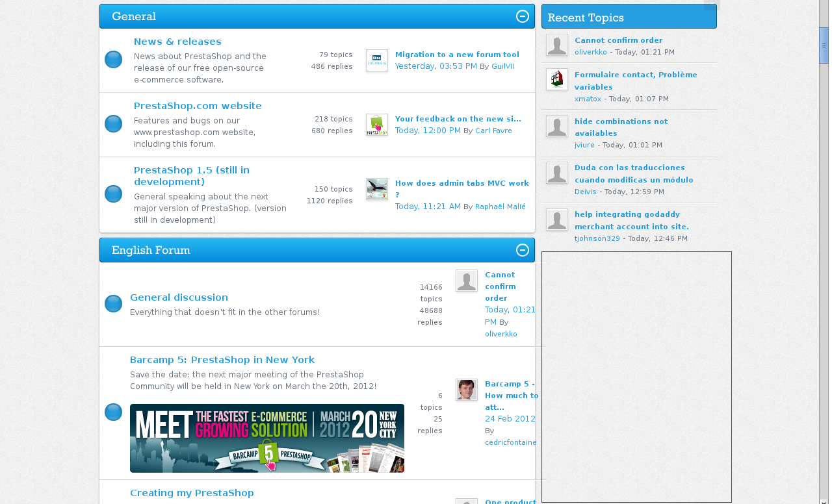Click the 'English Forum' category heading title
Viewport: 832px width, 504px height.
coord(151,250)
